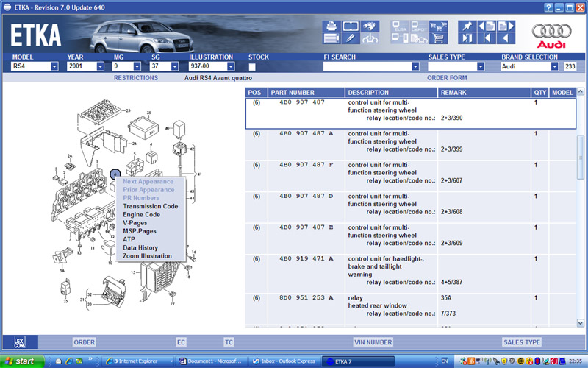
Task: Switch to Document1 Microsoft Word taskbar item
Action: 212,361
